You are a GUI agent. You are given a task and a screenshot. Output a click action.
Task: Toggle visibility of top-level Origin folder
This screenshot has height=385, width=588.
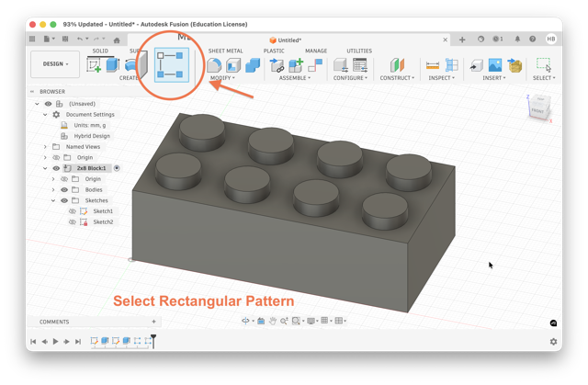[x=56, y=157]
